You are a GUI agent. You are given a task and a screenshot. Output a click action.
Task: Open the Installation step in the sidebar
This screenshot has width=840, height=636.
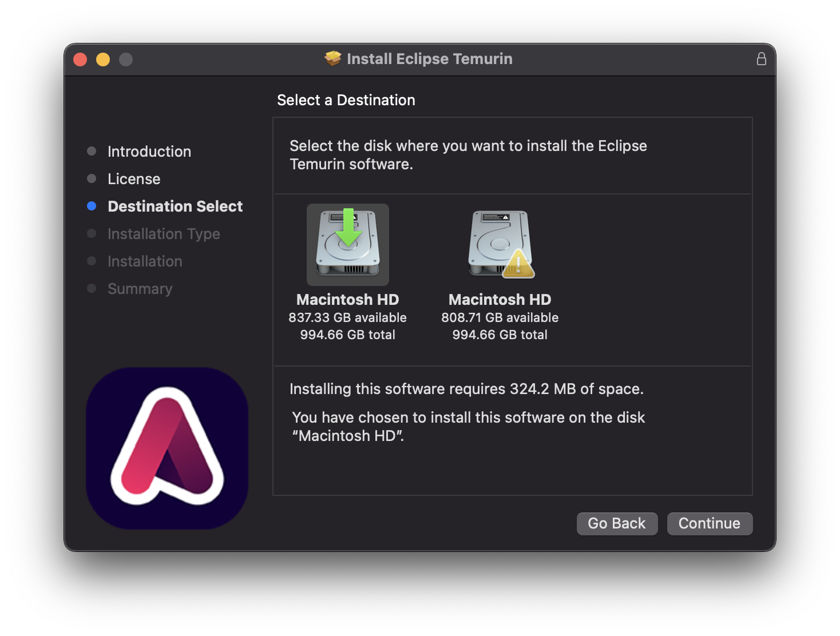point(144,261)
